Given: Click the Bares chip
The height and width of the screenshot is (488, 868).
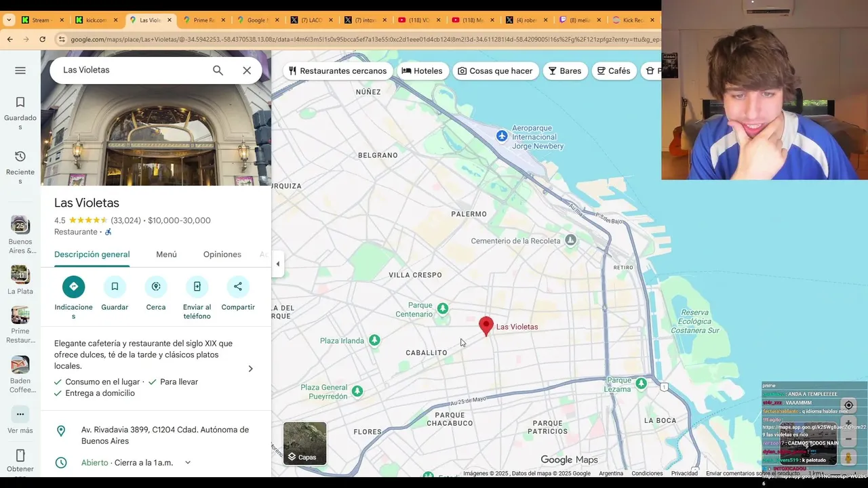Looking at the screenshot, I should tap(566, 70).
